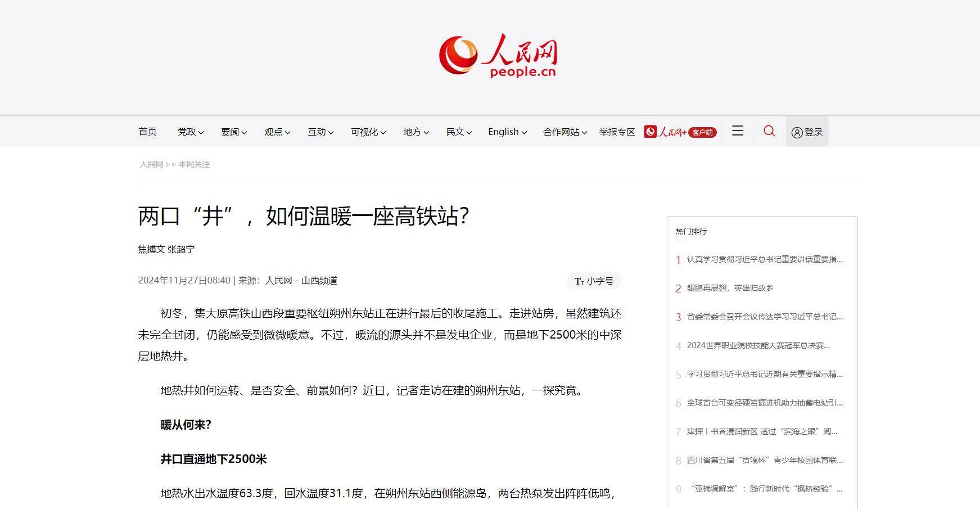Click the user avatar login icon
The height and width of the screenshot is (509, 980).
click(797, 132)
